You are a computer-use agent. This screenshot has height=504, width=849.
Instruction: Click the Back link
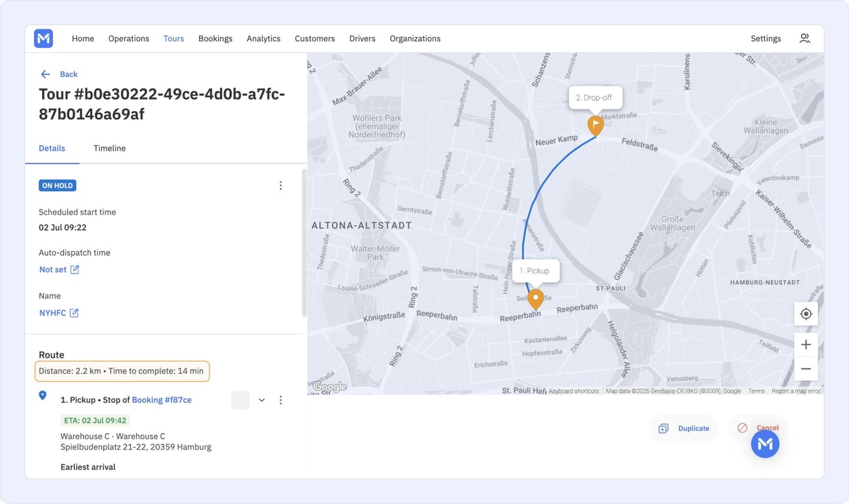68,74
